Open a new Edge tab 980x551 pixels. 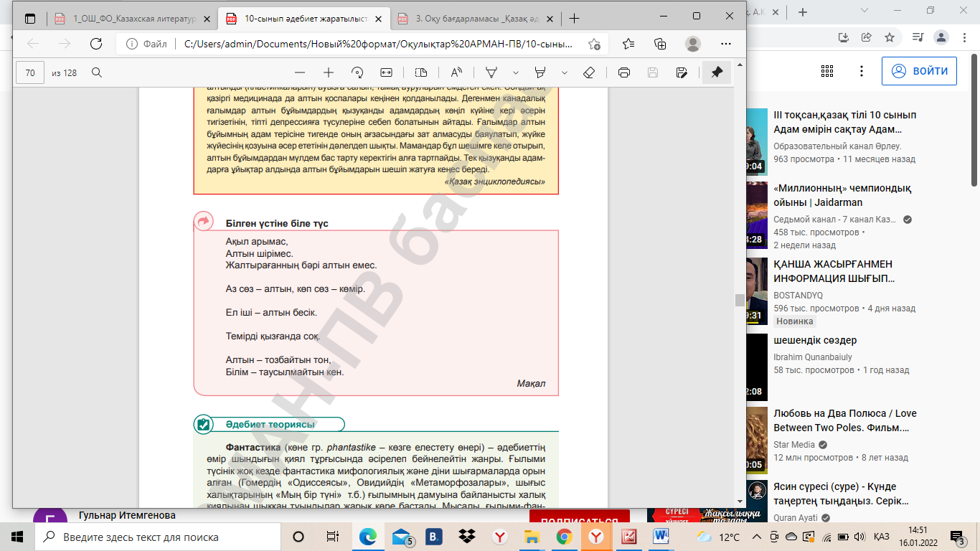(x=574, y=19)
